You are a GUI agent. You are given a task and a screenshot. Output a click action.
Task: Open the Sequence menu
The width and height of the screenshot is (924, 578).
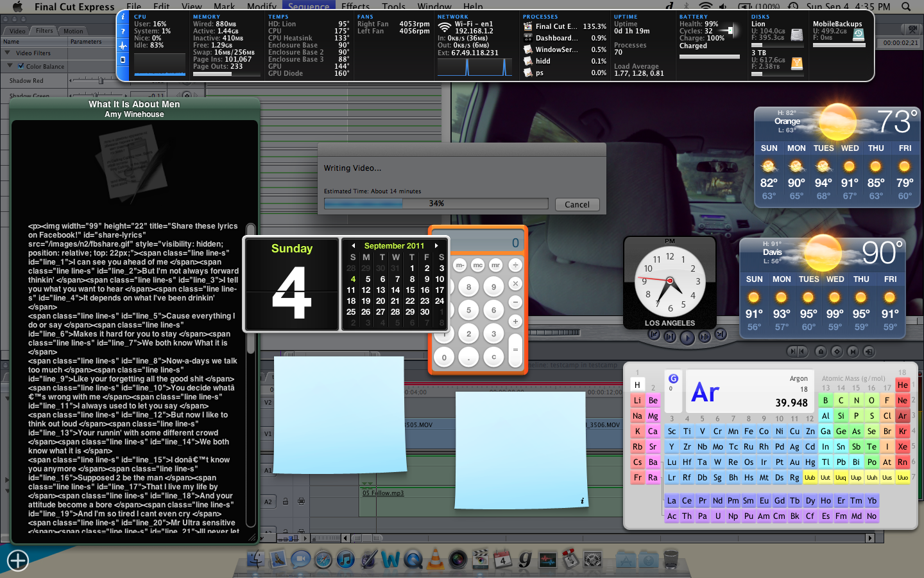tap(309, 6)
